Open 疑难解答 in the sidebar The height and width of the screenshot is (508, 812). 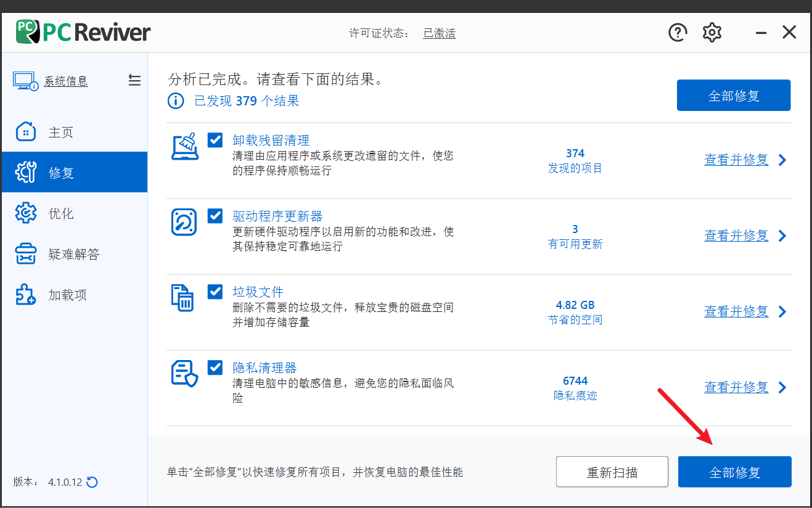point(75,254)
